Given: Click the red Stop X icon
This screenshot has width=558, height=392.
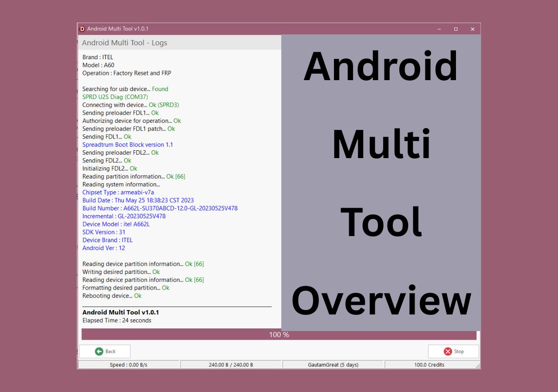Looking at the screenshot, I should pyautogui.click(x=448, y=351).
